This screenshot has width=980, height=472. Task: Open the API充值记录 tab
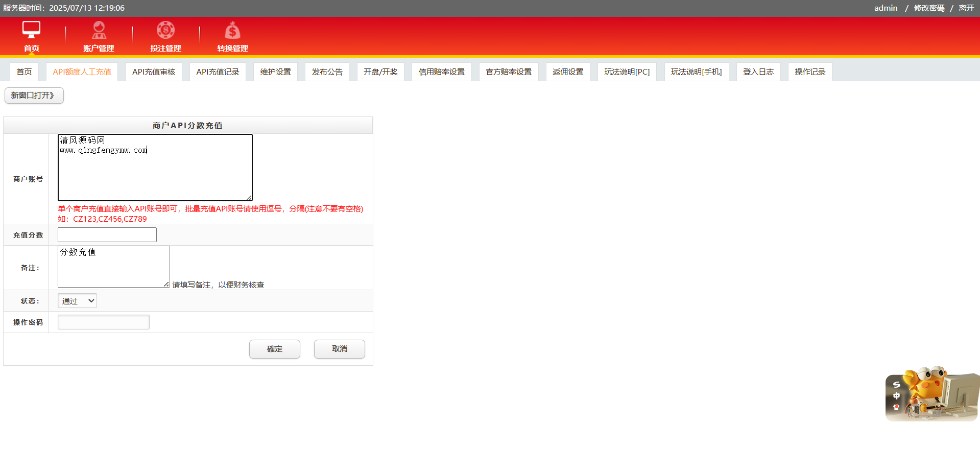pyautogui.click(x=218, y=72)
